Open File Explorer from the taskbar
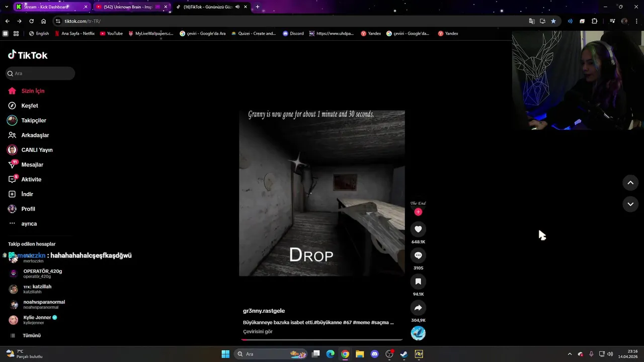Screen dimensions: 644x362 click(x=360, y=354)
